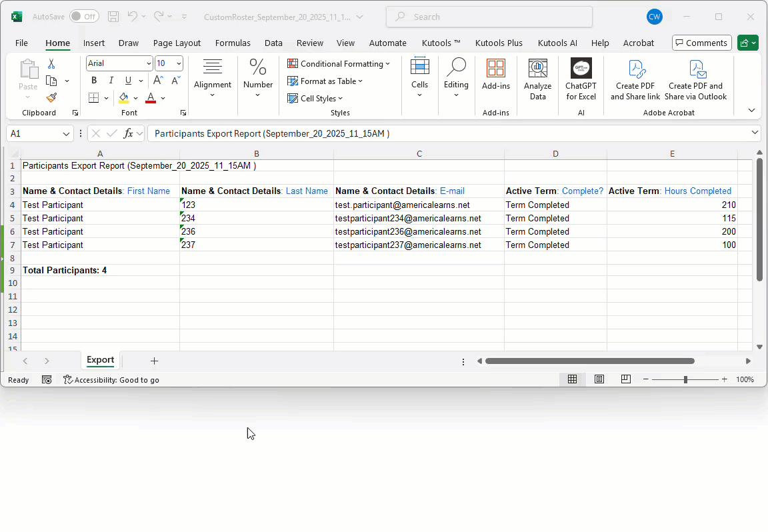
Task: Click the zoom slider handle
Action: click(685, 379)
